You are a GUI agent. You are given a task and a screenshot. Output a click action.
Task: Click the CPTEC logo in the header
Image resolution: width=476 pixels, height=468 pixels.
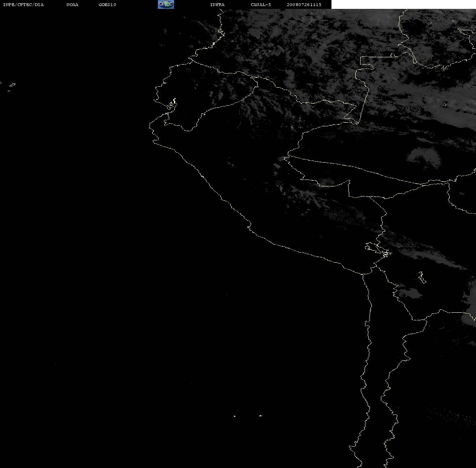pyautogui.click(x=166, y=4)
